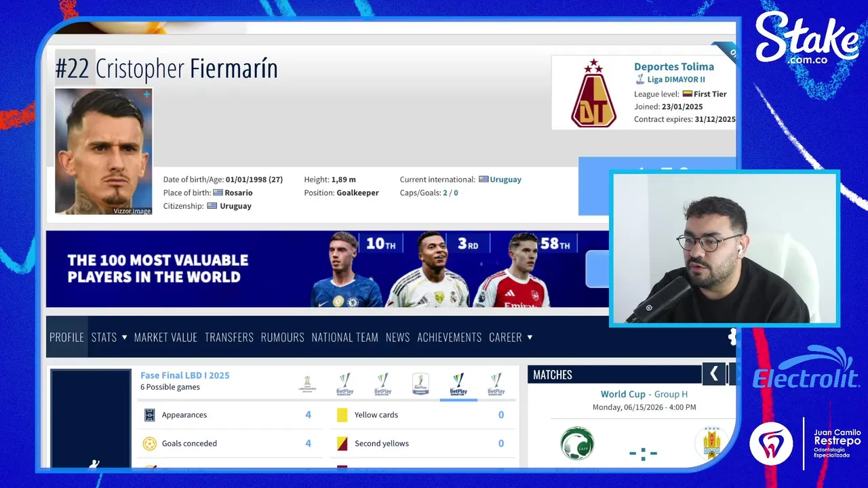
Task: Click the plus icon on player photo
Action: tap(146, 95)
